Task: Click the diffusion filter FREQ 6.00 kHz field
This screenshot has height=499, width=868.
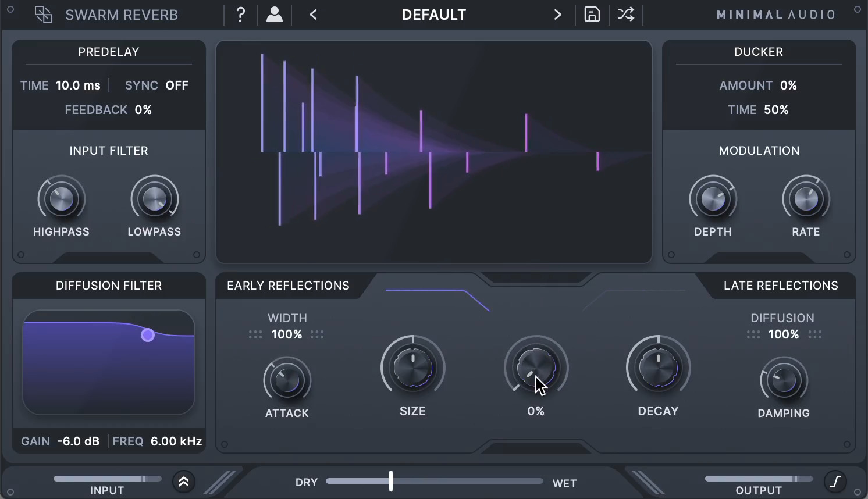Action: [x=176, y=441]
